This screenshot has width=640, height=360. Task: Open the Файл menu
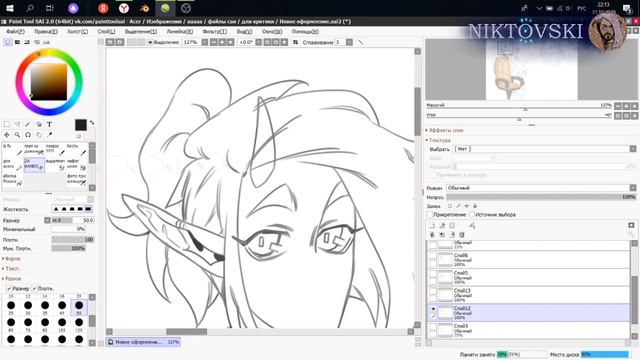16,31
